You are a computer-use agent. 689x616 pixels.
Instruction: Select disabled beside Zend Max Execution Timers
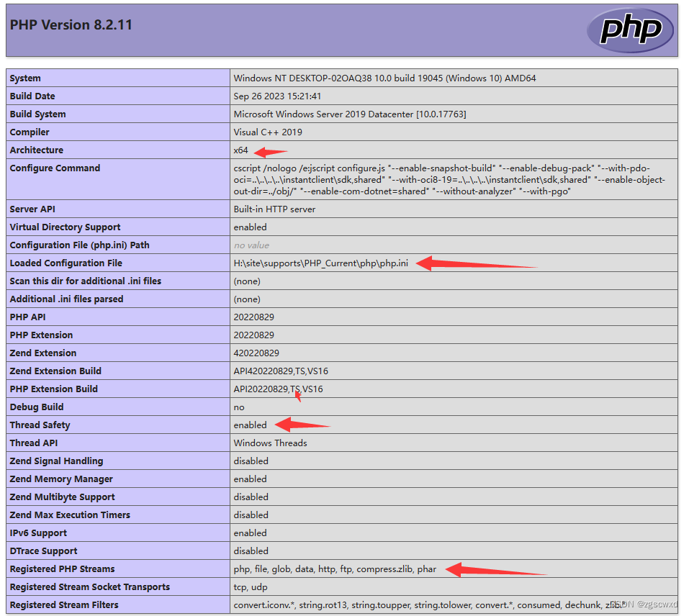[x=251, y=515]
